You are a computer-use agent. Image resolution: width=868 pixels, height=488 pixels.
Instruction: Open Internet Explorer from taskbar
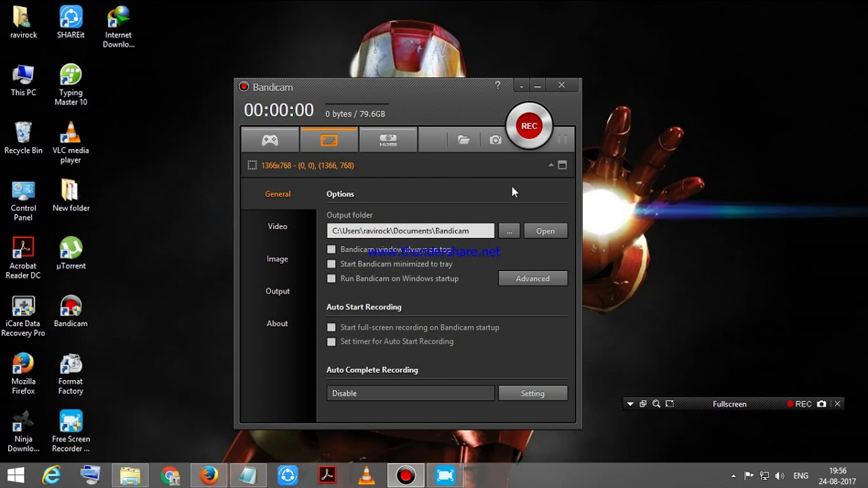[52, 476]
